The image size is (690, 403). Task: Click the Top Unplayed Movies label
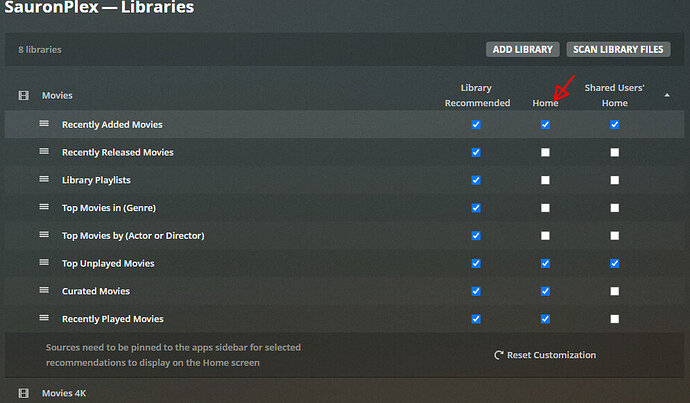point(108,263)
